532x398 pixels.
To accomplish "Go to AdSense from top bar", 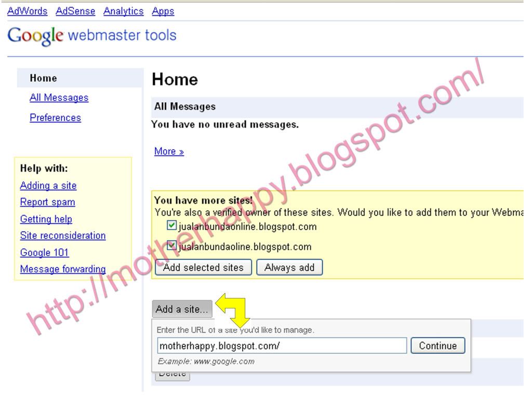I will click(x=75, y=11).
